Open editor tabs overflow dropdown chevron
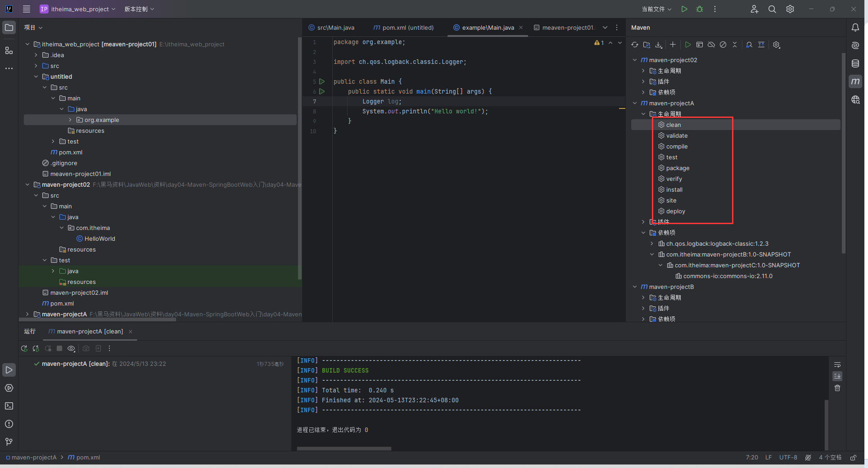Image resolution: width=868 pixels, height=468 pixels. point(605,27)
